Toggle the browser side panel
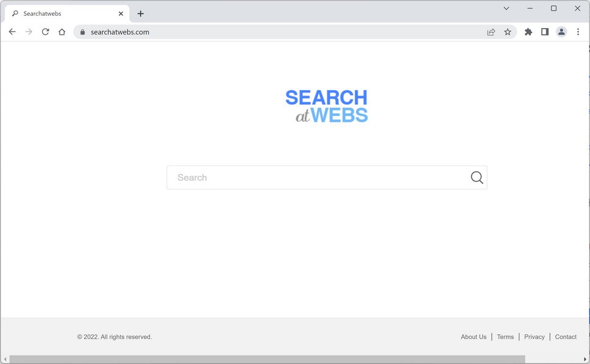Screen dimensions: 590x364 (545, 32)
